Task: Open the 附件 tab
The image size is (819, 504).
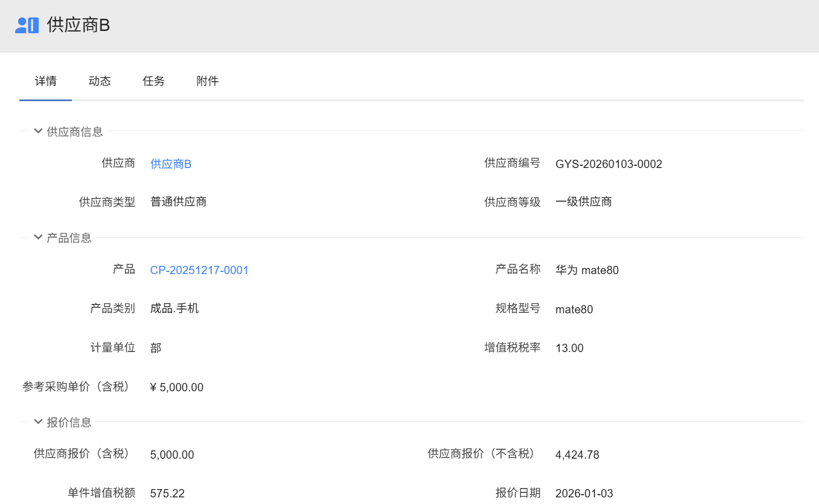Action: click(x=207, y=81)
